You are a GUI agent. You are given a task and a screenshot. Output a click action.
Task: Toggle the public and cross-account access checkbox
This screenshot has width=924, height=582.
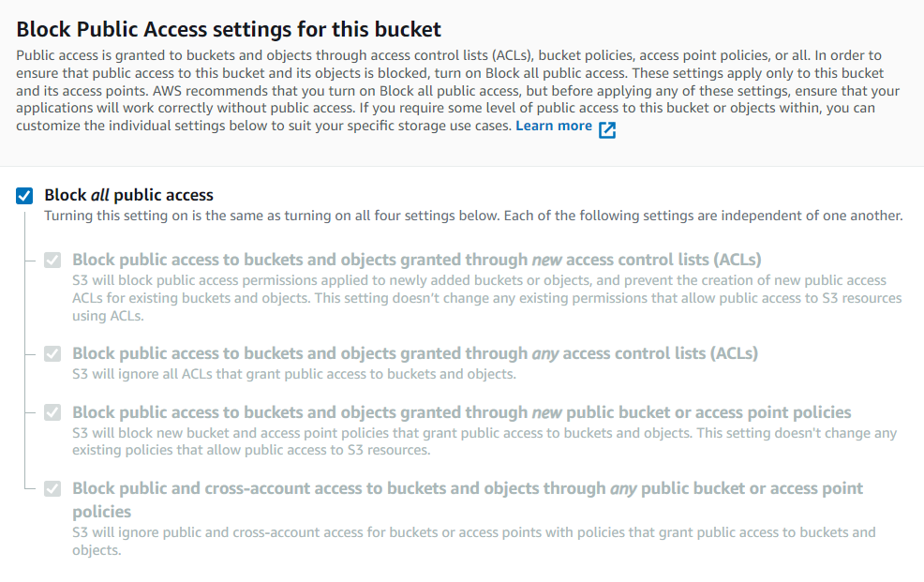coord(52,488)
